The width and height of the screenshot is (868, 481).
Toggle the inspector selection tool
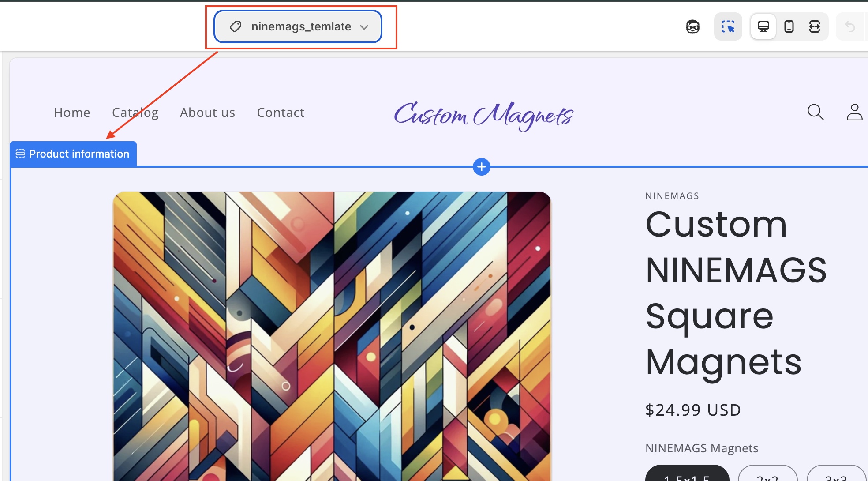[728, 27]
